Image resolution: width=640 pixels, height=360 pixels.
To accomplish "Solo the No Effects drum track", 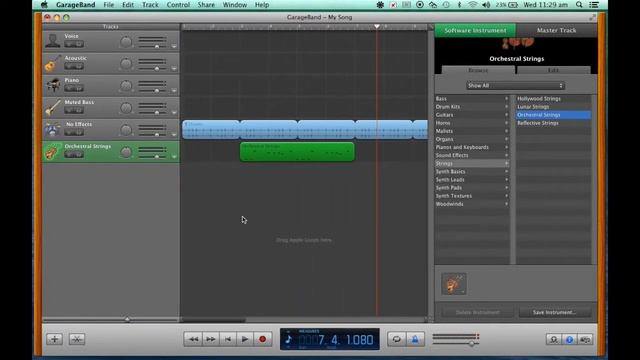I will (79, 132).
